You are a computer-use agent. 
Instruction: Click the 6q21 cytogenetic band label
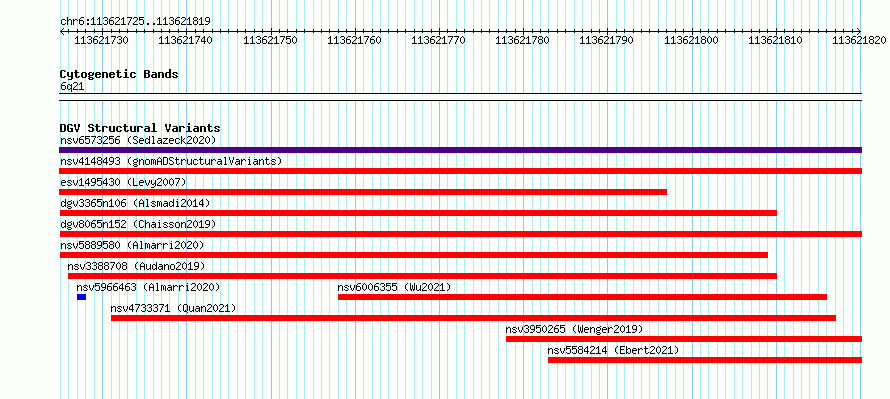point(72,87)
